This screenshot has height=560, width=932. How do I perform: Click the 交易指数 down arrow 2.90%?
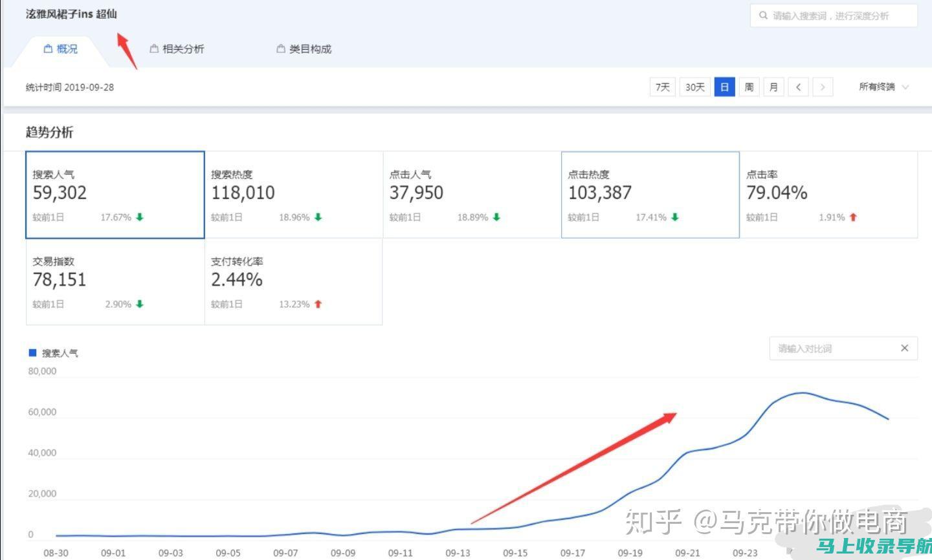(140, 304)
